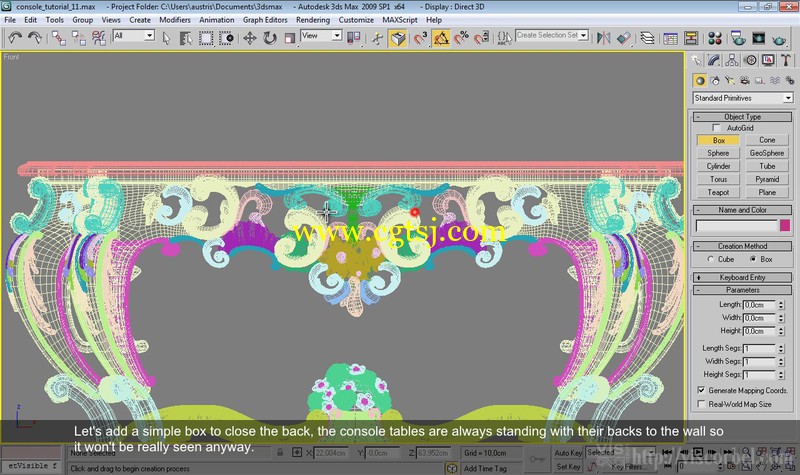
Task: Open the Rendering menu
Action: [313, 20]
